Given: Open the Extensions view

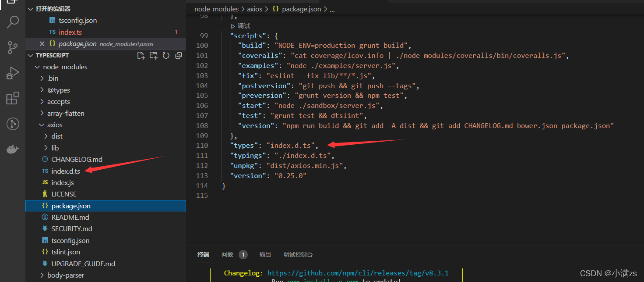Looking at the screenshot, I should tap(13, 98).
